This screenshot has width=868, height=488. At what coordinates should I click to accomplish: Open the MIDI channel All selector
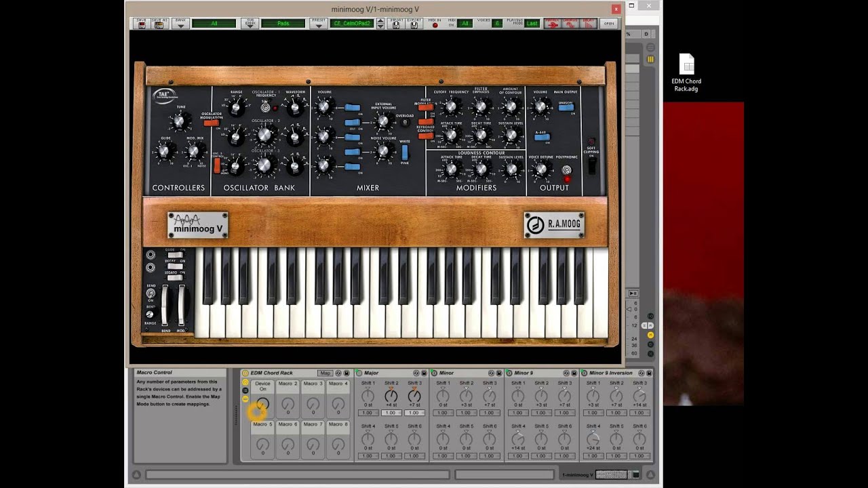coord(465,24)
